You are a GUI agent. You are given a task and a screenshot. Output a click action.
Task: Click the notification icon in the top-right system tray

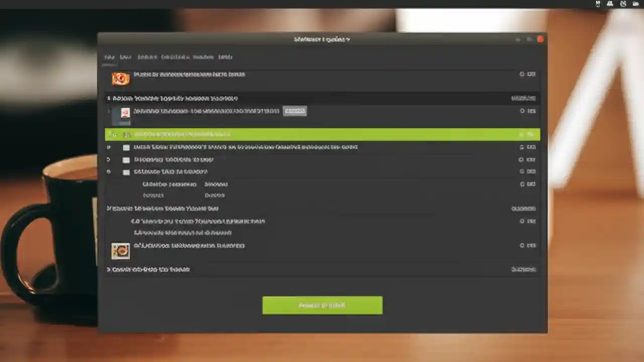pos(598,4)
